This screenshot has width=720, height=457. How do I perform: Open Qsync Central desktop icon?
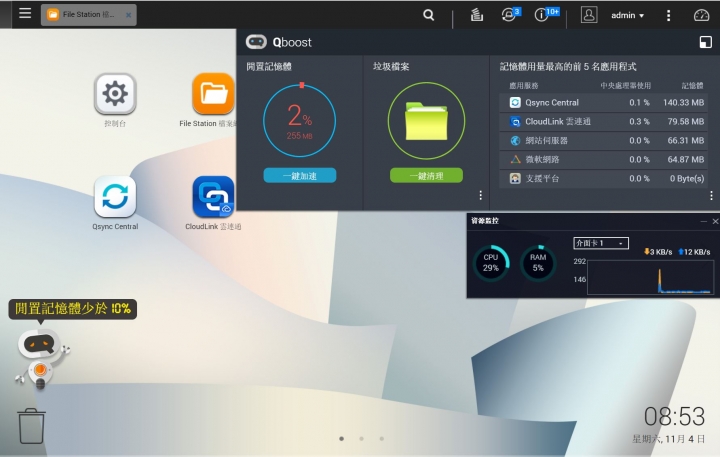[115, 197]
